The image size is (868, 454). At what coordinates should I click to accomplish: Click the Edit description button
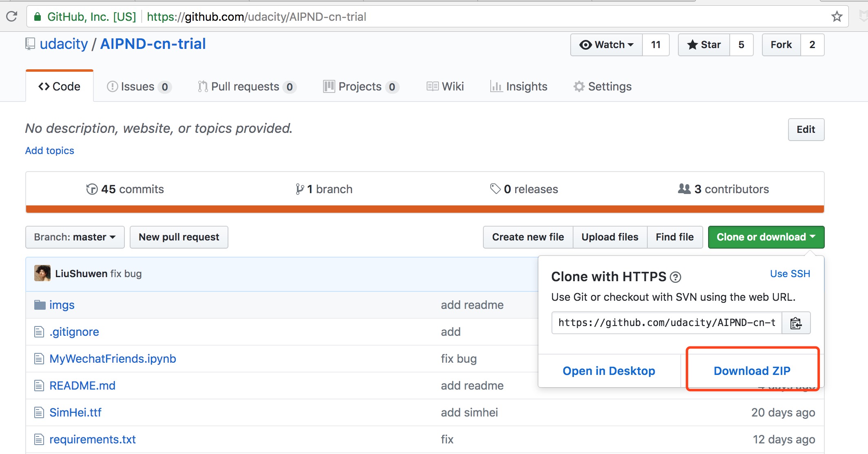point(806,130)
